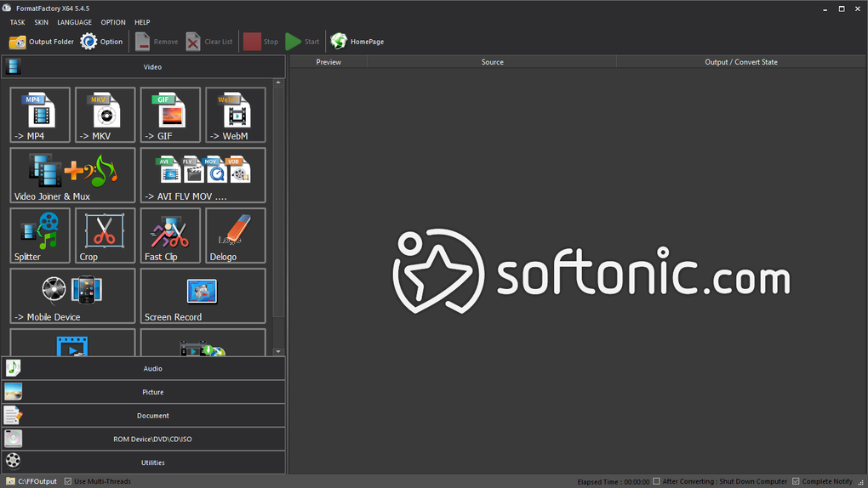Open the TASK menu

click(x=17, y=22)
